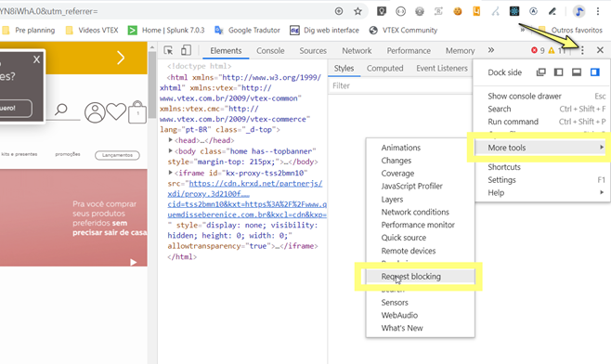Viewport: 611px width, 364px height.
Task: Expand the iframe kx-proxy node
Action: coord(170,172)
